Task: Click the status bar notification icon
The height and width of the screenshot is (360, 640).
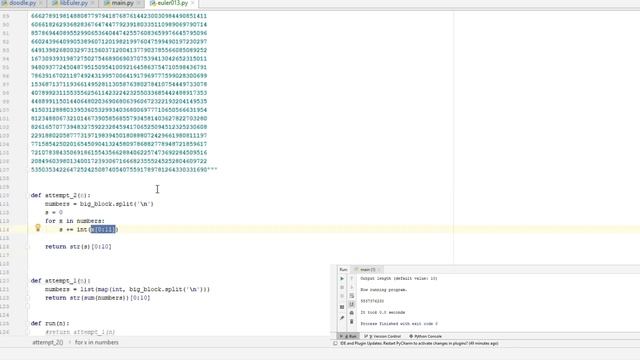Action: (x=335, y=343)
